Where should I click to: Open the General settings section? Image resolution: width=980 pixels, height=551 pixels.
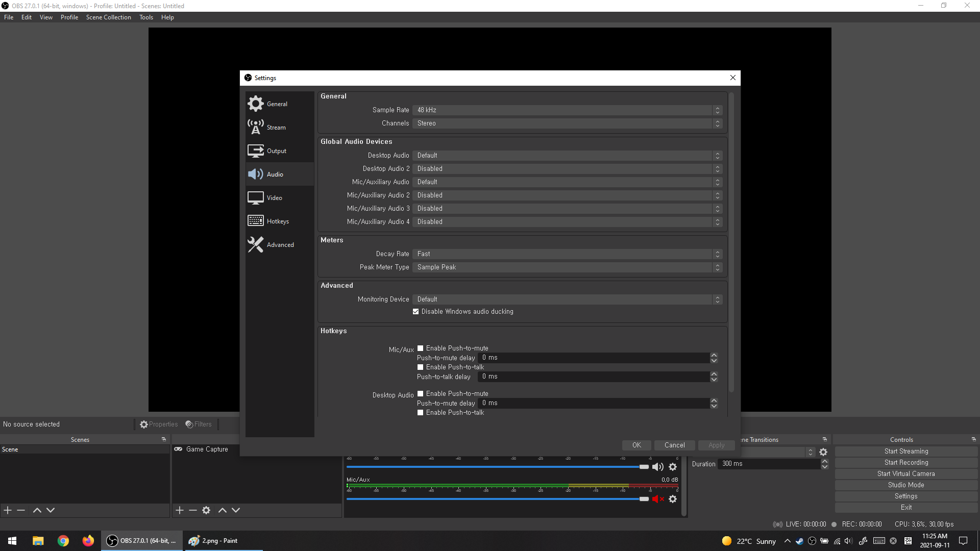coord(277,104)
